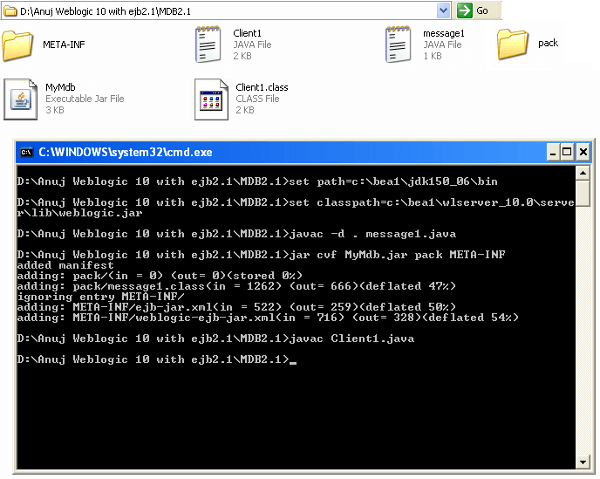Select the Client1 JAVA file icon

click(208, 44)
